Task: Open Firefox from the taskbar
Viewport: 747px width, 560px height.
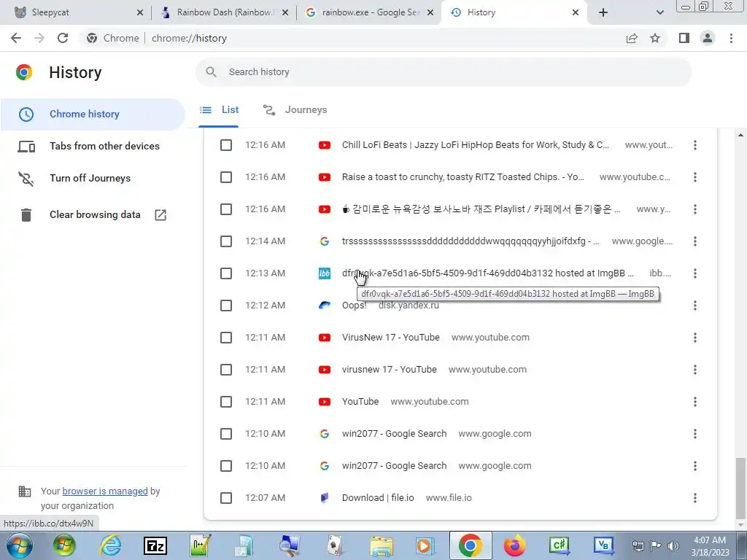Action: (x=514, y=545)
